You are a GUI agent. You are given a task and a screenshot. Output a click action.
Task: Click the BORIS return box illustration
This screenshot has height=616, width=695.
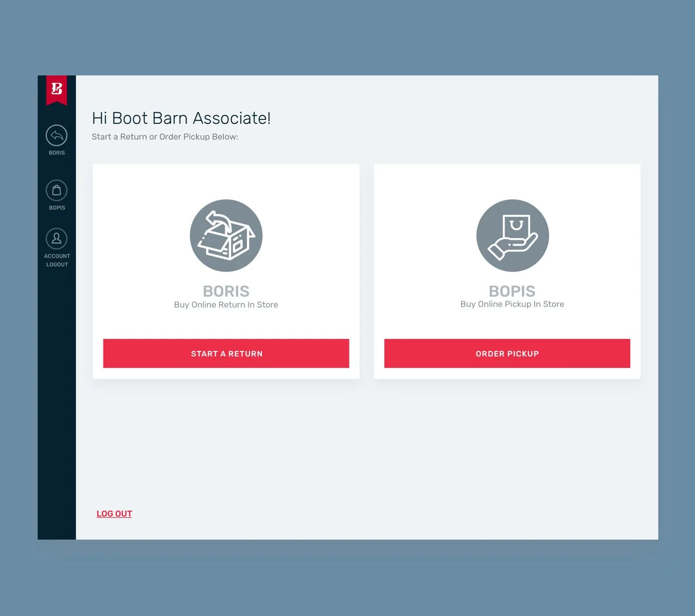pyautogui.click(x=226, y=235)
